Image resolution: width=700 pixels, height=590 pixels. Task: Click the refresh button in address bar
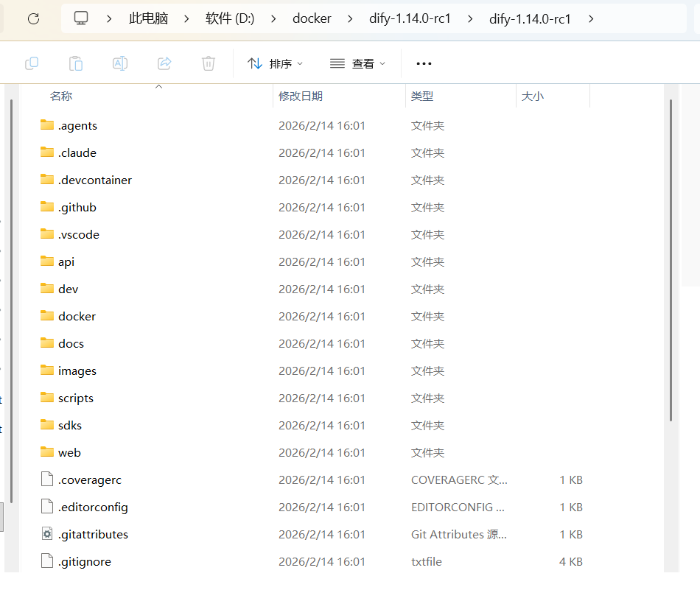tap(33, 18)
